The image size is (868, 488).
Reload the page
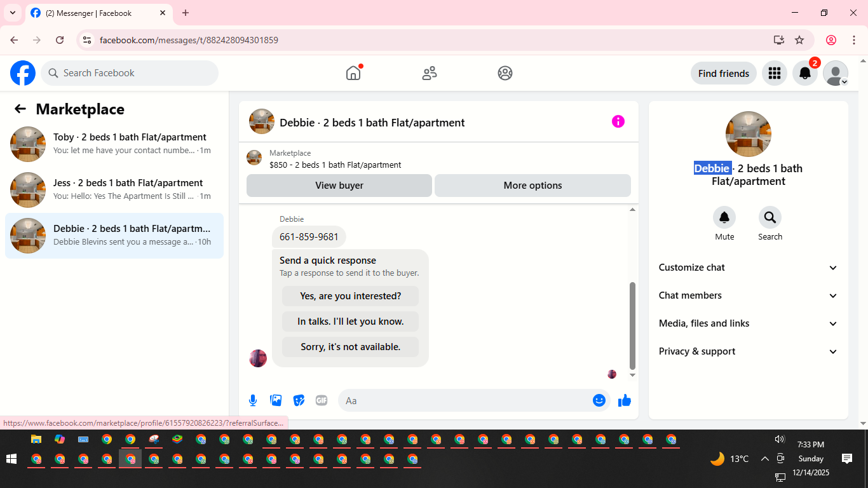(x=60, y=40)
